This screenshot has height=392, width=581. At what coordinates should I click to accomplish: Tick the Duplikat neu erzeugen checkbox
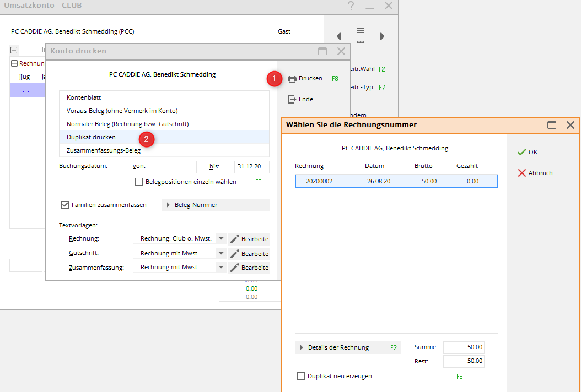coord(301,376)
